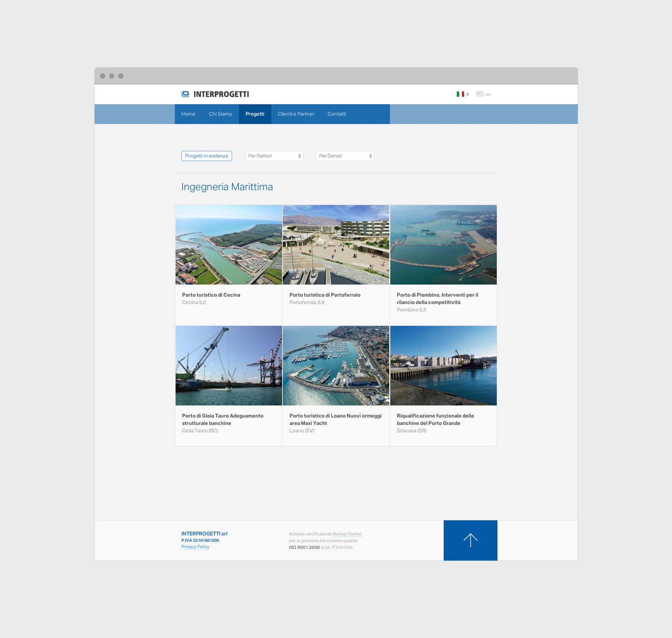Image resolution: width=672 pixels, height=638 pixels.
Task: Expand the Per Servizi dropdown
Action: (x=345, y=156)
